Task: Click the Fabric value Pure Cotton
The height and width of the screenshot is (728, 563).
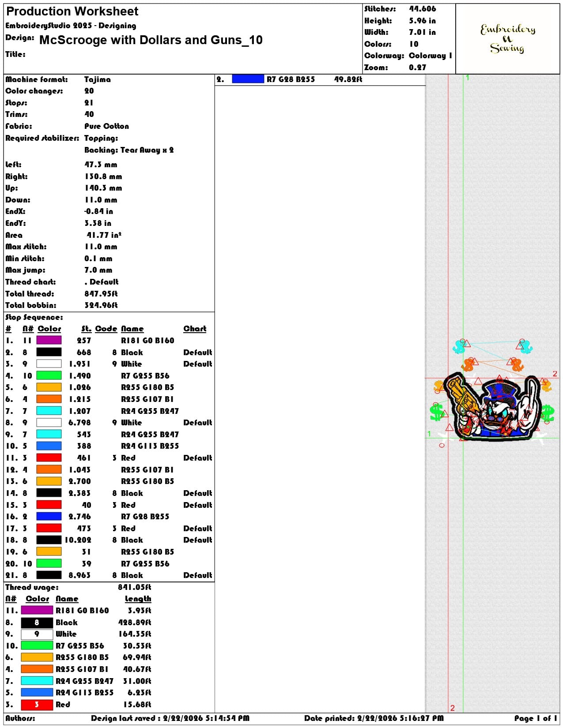Action: pyautogui.click(x=107, y=126)
